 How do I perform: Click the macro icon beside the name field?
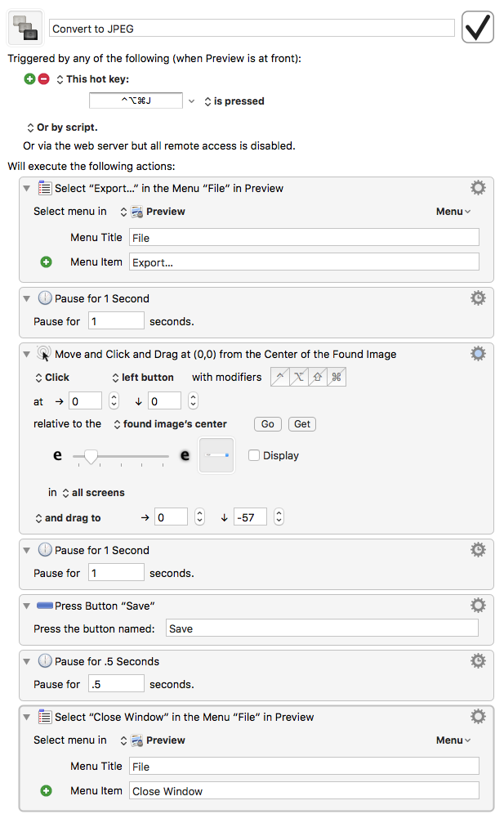click(x=25, y=27)
